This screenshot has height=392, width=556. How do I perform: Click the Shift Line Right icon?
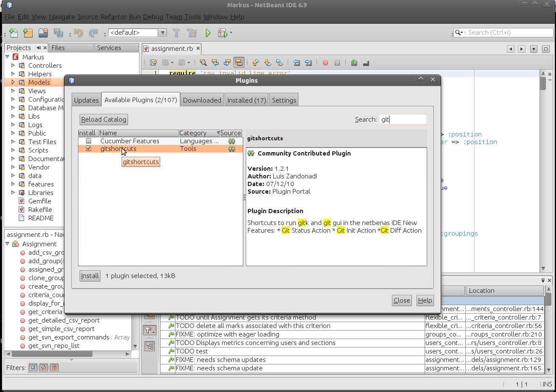click(x=309, y=63)
